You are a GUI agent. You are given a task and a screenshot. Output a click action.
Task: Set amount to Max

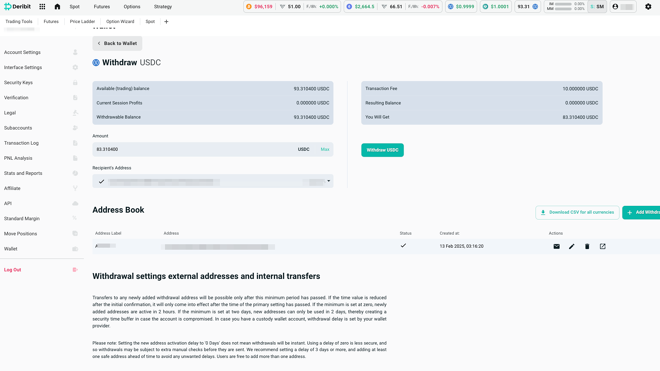(x=325, y=149)
